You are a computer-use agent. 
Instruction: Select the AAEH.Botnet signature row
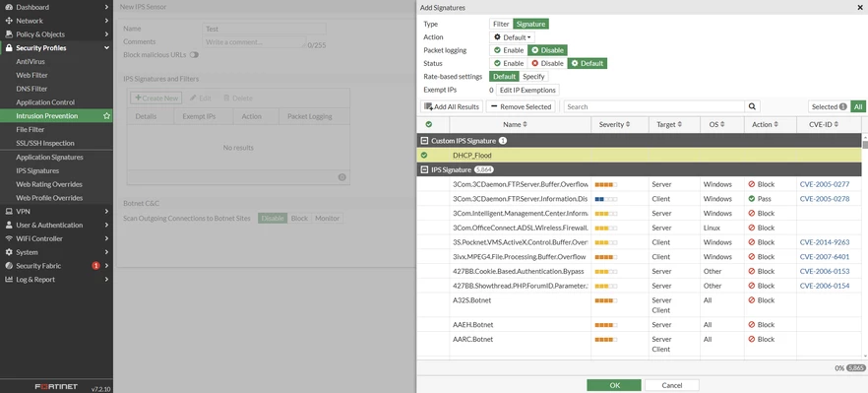click(640, 325)
